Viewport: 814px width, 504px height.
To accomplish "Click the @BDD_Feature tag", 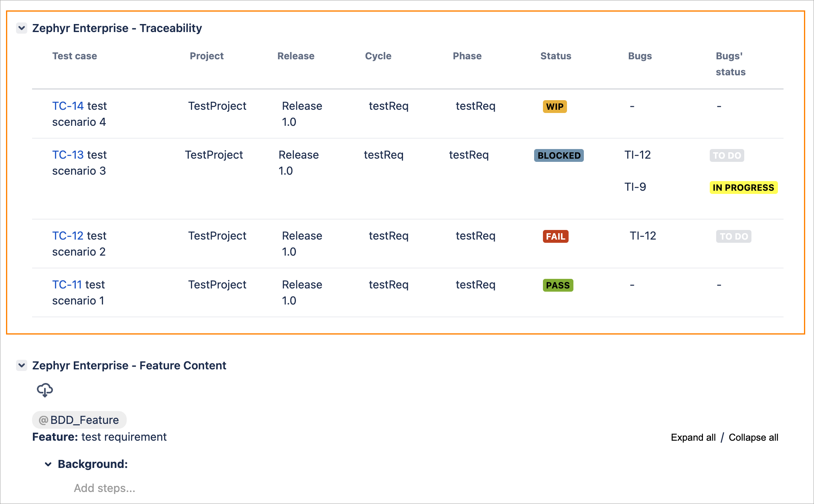I will (79, 420).
